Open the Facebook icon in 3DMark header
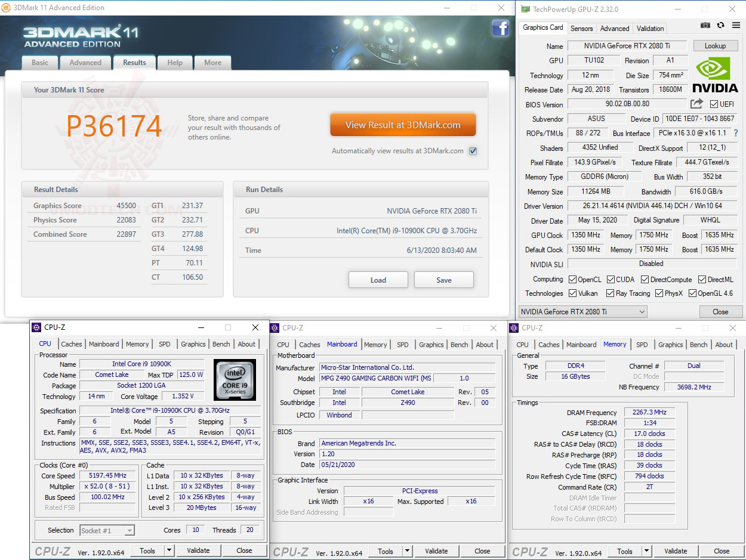 (x=500, y=28)
